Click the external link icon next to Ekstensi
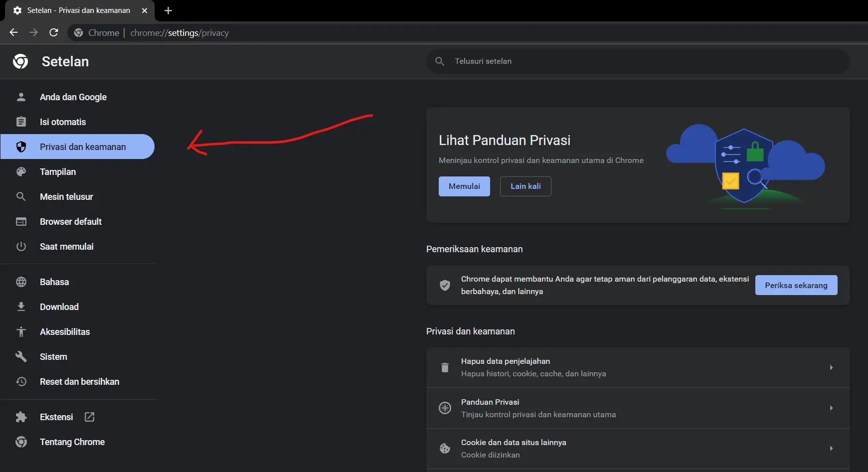Screen dimensions: 868x472 pos(89,417)
